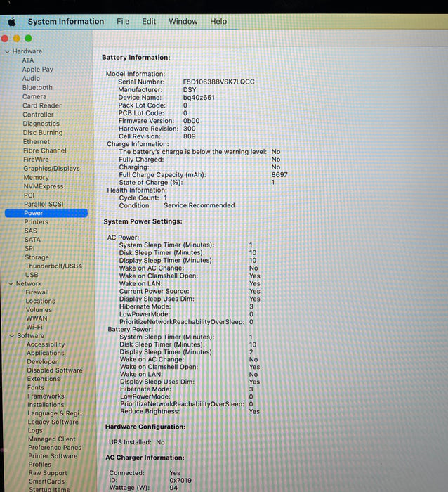Select Wi-Fi under Network
448x492 pixels.
34,327
